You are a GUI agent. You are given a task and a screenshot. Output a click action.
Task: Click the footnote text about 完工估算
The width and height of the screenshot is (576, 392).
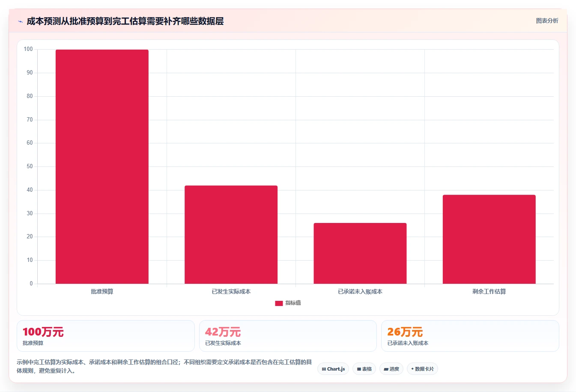click(164, 366)
